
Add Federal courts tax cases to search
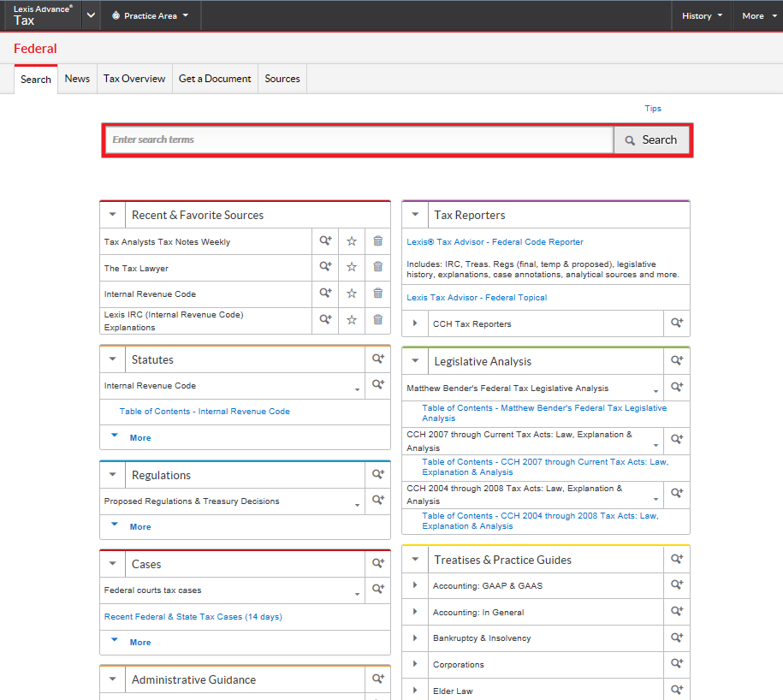tap(378, 590)
